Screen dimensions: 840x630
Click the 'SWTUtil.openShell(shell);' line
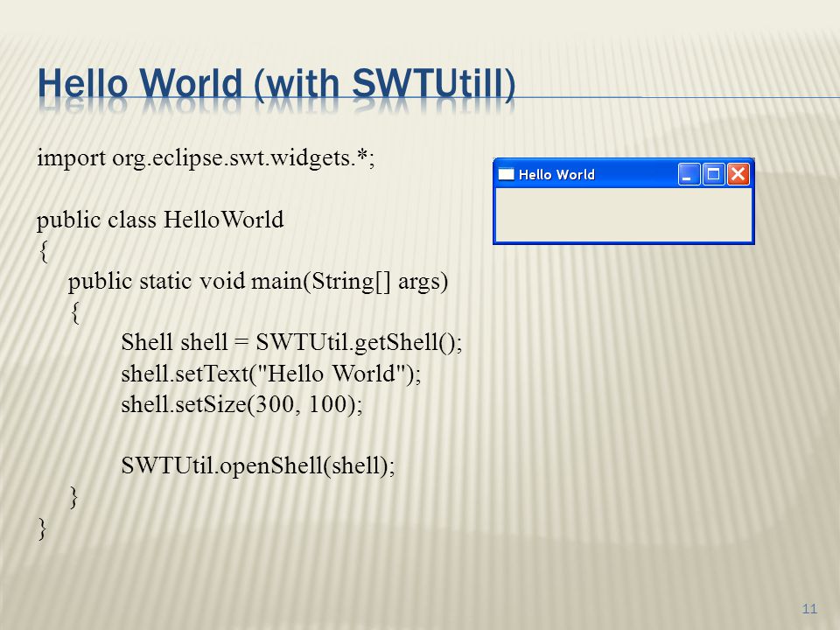(x=257, y=465)
